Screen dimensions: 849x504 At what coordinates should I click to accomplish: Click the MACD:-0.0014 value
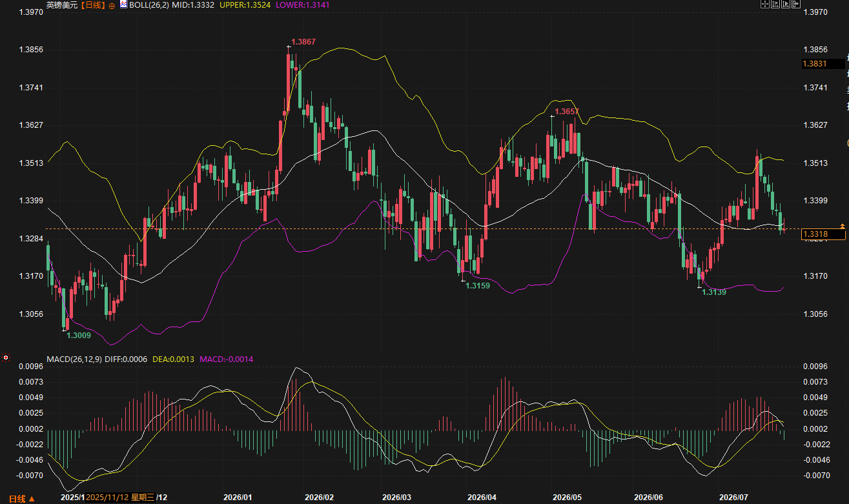click(x=227, y=359)
